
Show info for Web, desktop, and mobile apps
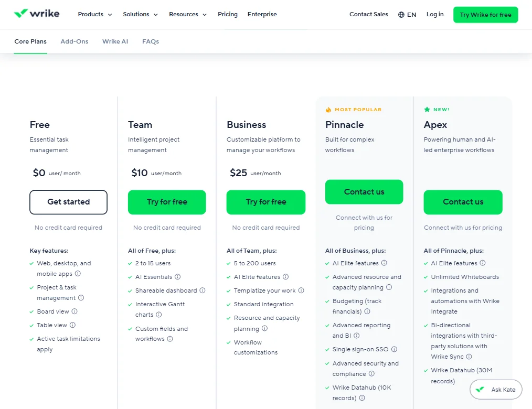[78, 273]
